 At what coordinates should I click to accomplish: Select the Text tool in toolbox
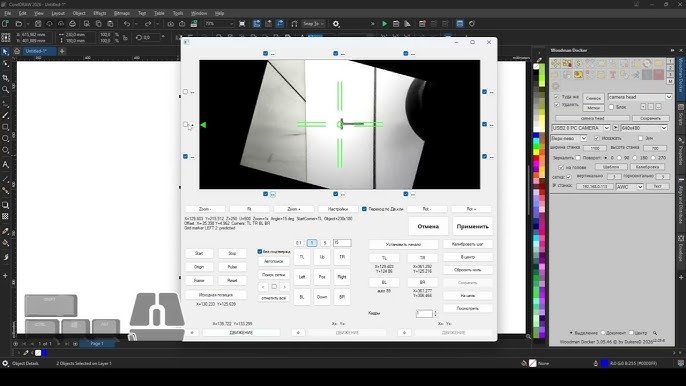click(x=5, y=165)
